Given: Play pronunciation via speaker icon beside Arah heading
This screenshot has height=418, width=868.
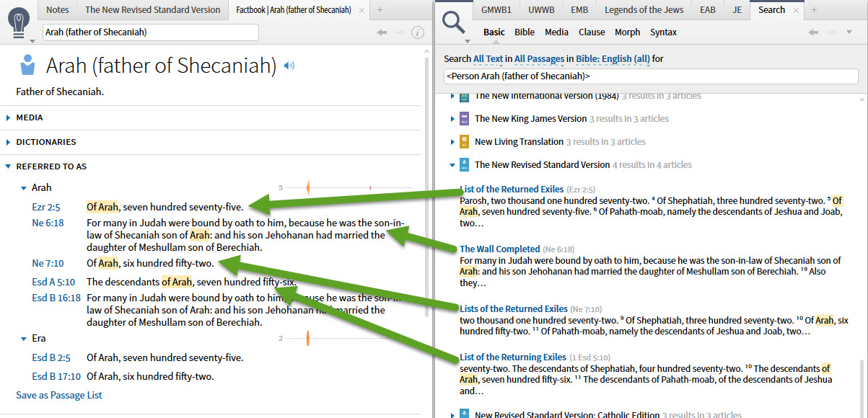Looking at the screenshot, I should tap(290, 65).
